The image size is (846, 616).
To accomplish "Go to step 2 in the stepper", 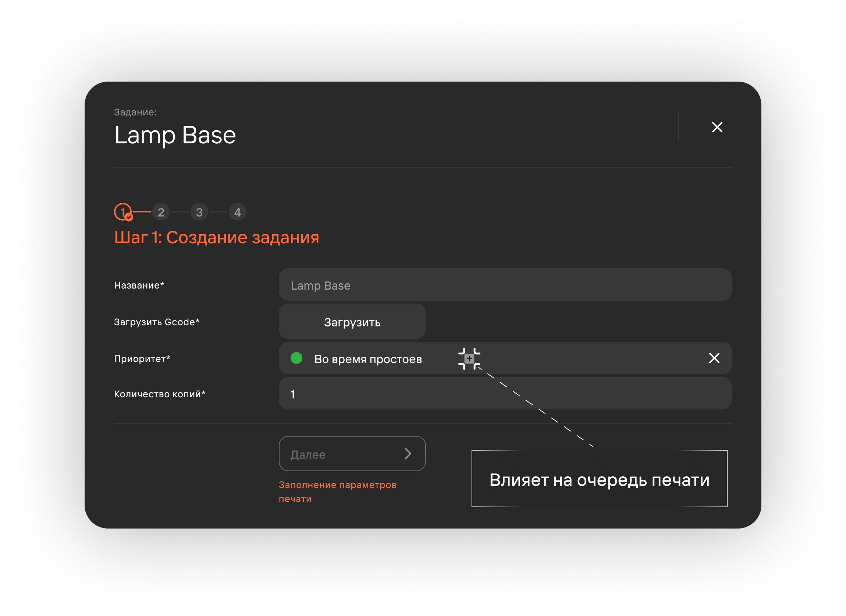I will 161,212.
